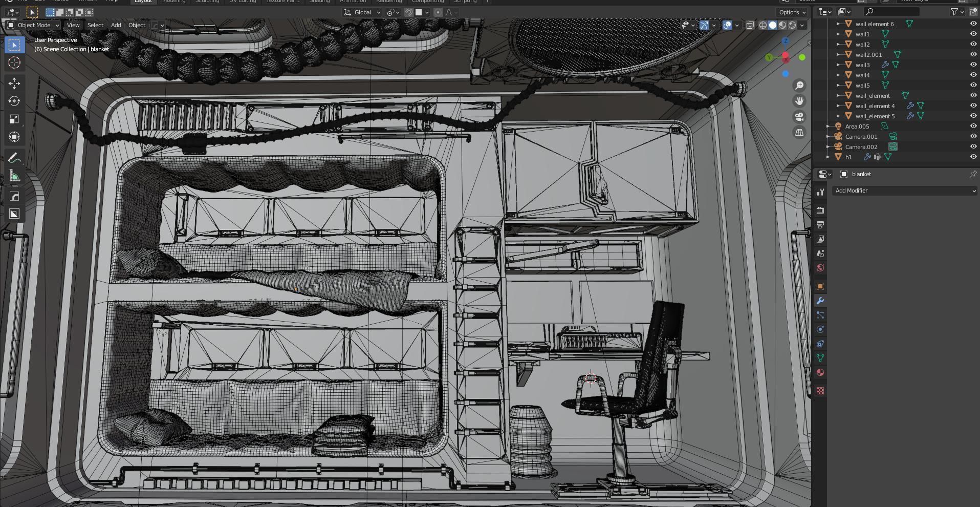Open the Global transform orientation dropdown
Image resolution: width=980 pixels, height=507 pixels.
tap(362, 12)
